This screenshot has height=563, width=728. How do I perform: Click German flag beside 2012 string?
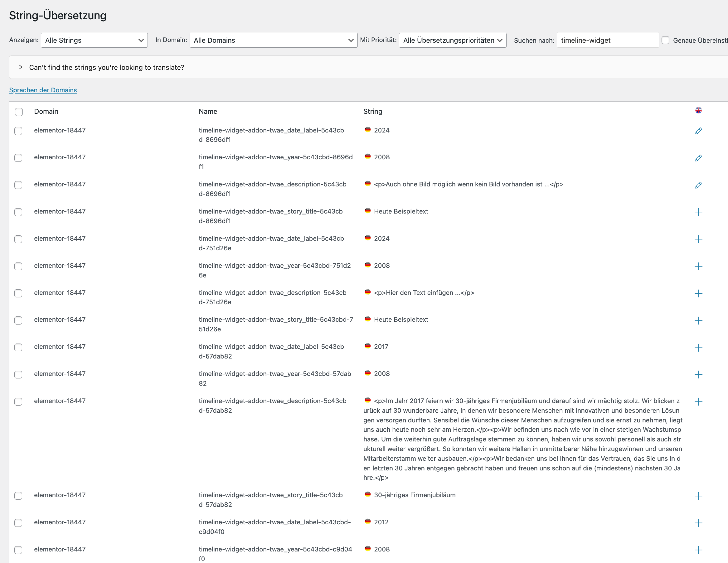[368, 521]
